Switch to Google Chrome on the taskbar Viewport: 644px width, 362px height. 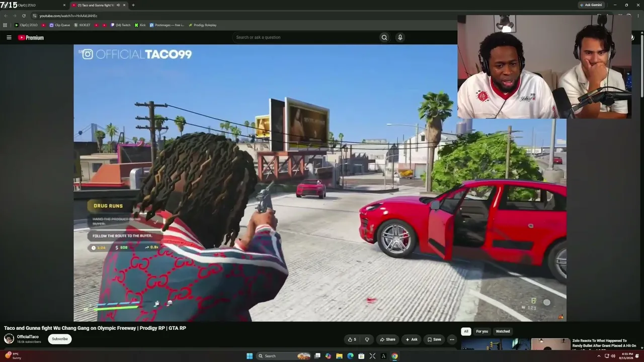(394, 356)
